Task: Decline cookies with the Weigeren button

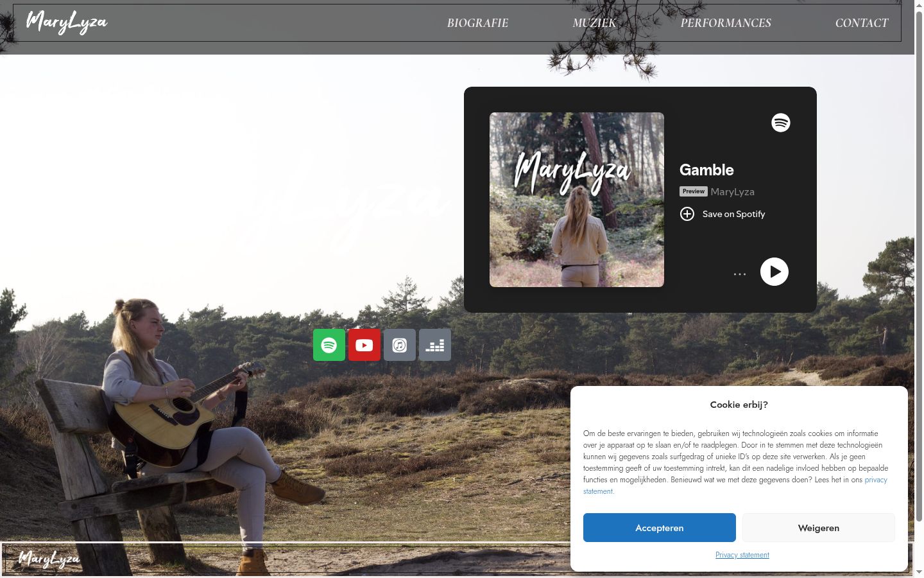Action: coord(819,528)
